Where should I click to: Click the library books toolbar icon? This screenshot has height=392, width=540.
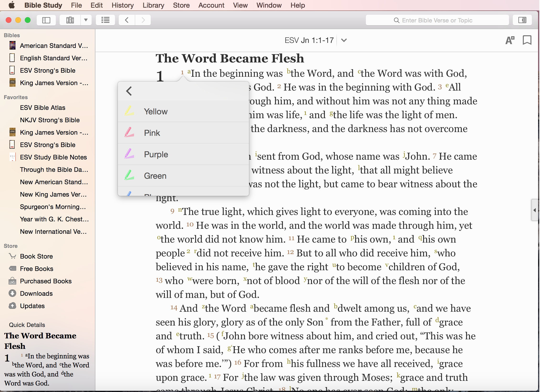[x=70, y=20]
